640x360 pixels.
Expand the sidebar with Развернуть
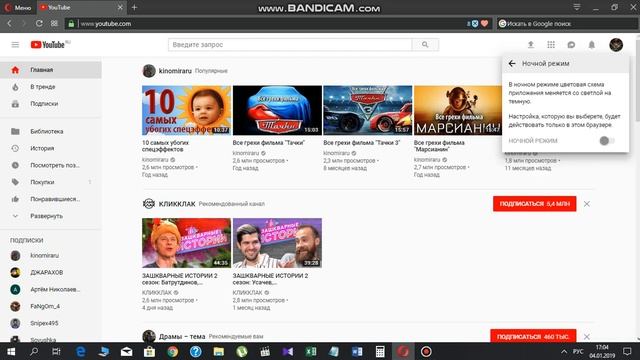point(51,216)
